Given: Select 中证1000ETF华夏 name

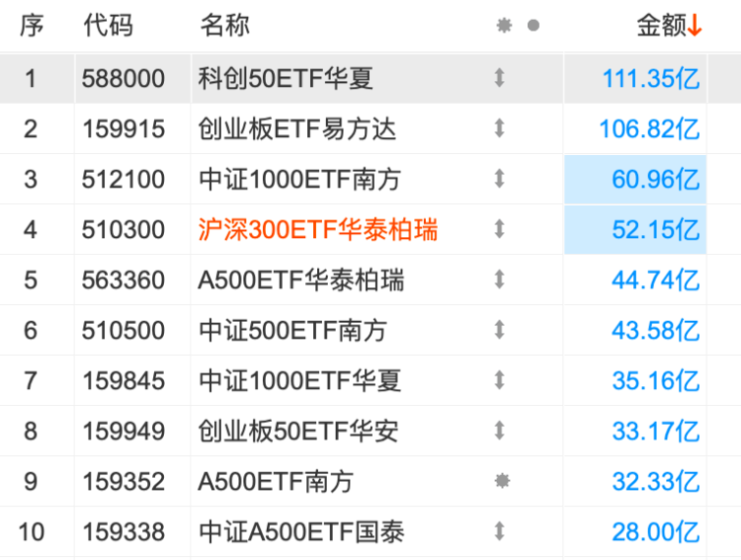Looking at the screenshot, I should (x=299, y=381).
